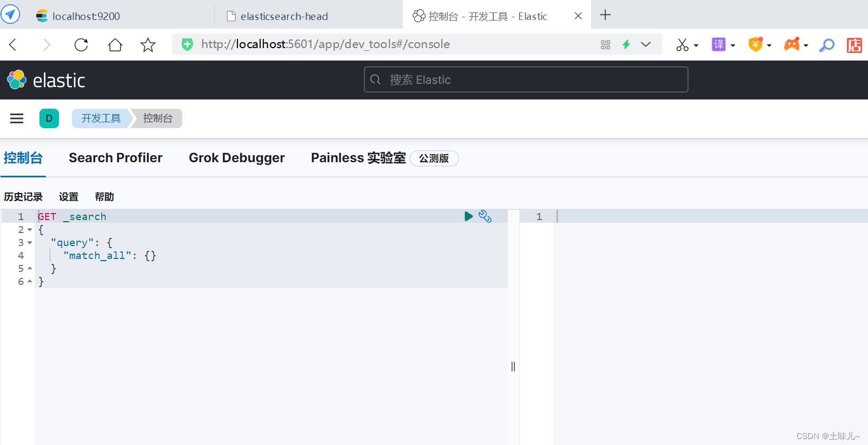Reload the current page

click(x=81, y=44)
